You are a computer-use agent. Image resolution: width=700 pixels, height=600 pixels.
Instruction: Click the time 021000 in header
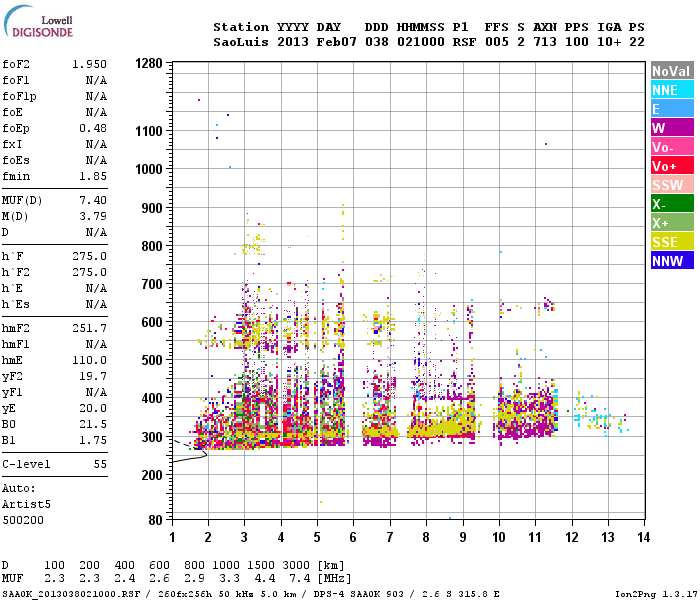421,42
